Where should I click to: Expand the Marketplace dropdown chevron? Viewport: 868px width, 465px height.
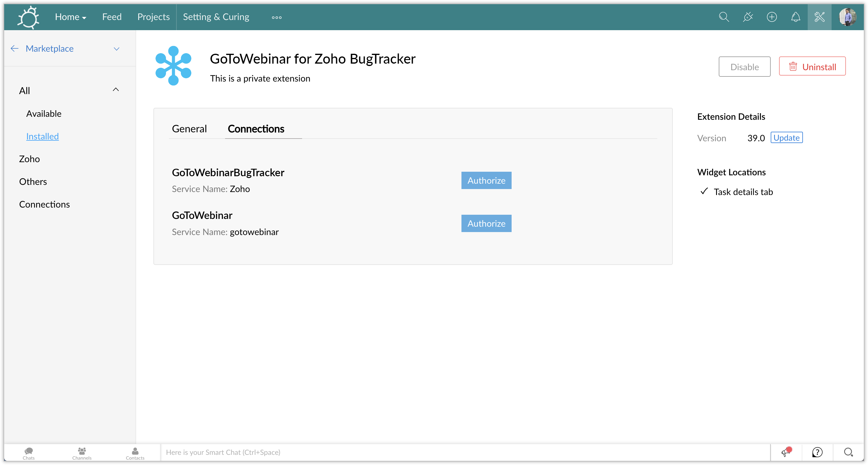pos(117,49)
